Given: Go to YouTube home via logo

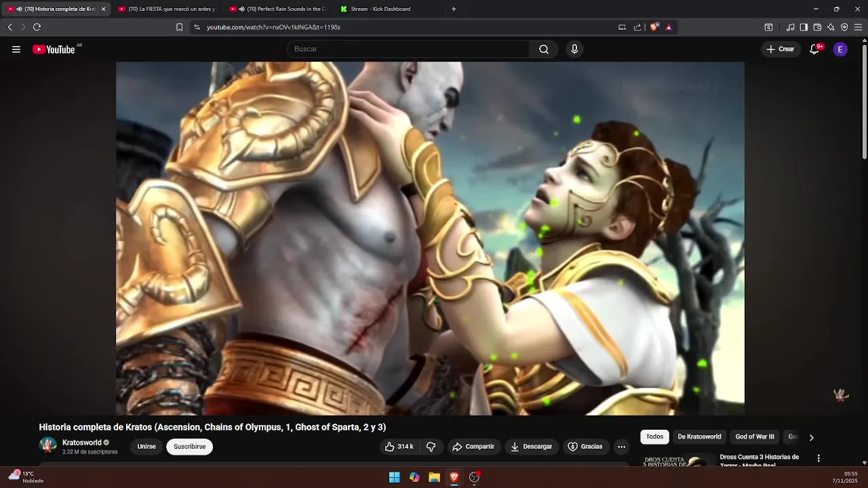Looking at the screenshot, I should pos(54,49).
